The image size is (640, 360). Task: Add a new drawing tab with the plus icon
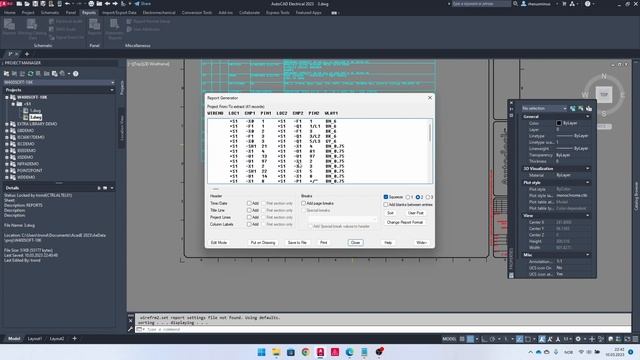click(x=27, y=54)
